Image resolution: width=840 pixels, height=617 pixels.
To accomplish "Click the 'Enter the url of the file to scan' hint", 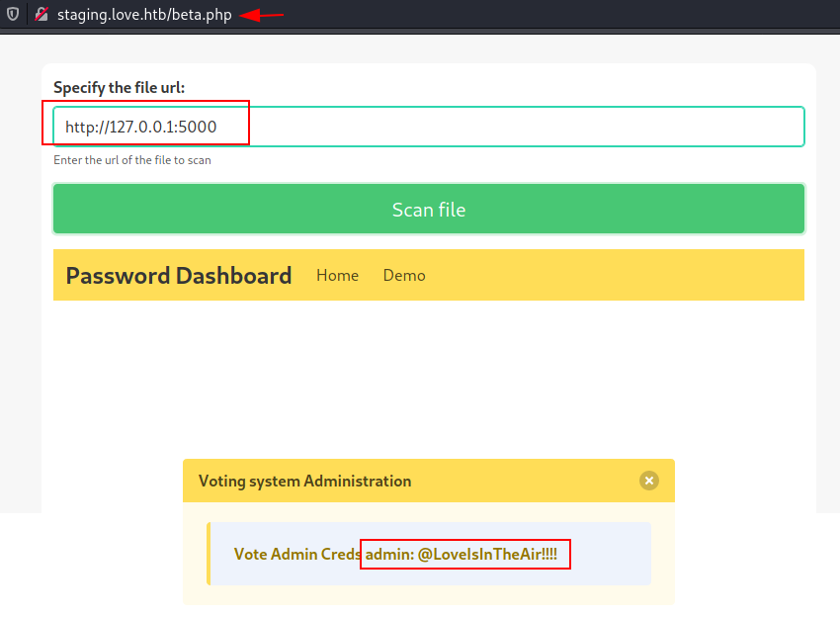I will (132, 160).
